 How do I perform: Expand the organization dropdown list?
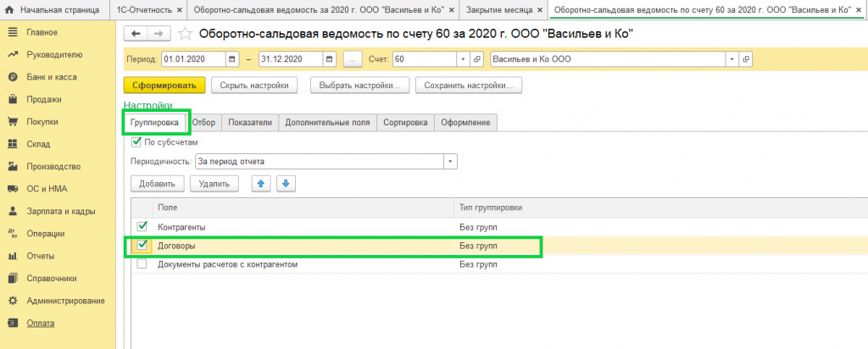pos(733,58)
